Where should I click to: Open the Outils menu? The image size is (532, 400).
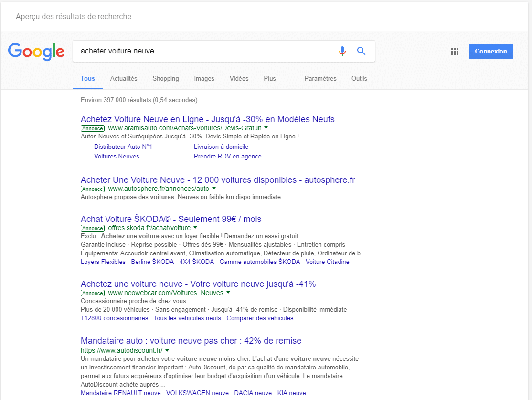pyautogui.click(x=359, y=79)
